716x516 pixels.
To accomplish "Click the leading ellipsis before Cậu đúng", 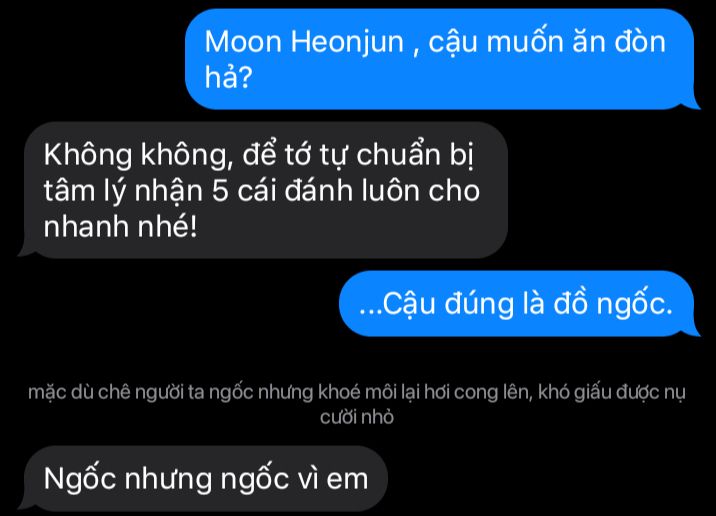I will (370, 313).
